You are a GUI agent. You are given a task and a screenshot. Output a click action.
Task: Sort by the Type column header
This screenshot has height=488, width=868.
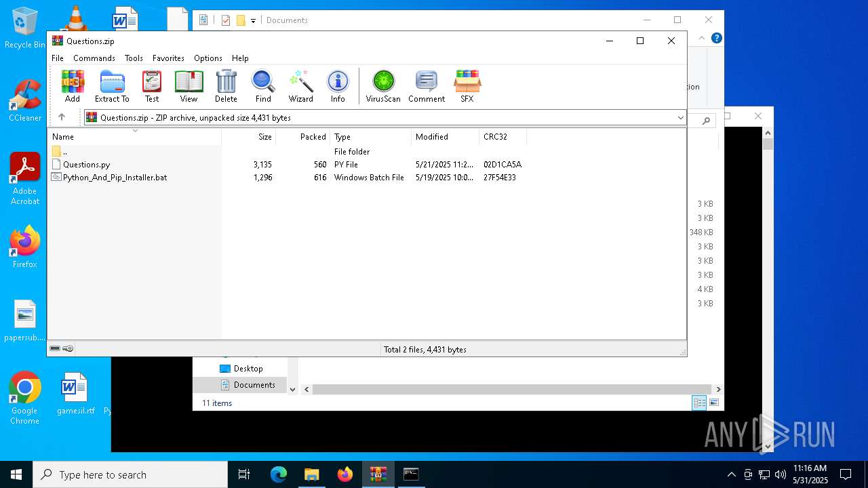click(371, 137)
